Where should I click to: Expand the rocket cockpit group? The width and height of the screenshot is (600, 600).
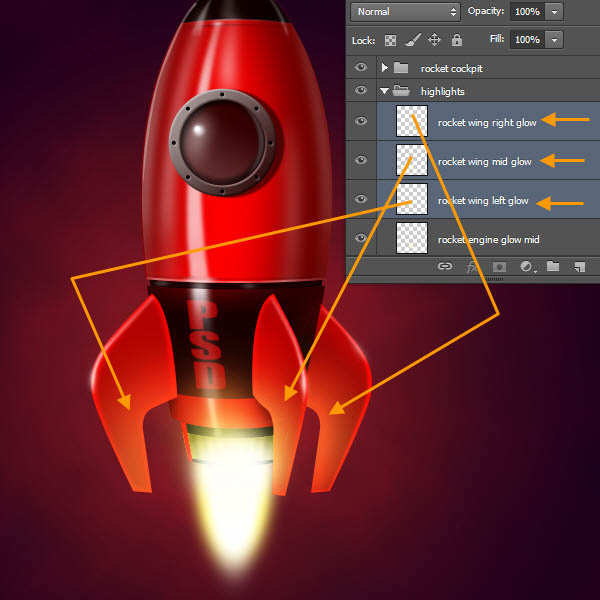pos(384,68)
